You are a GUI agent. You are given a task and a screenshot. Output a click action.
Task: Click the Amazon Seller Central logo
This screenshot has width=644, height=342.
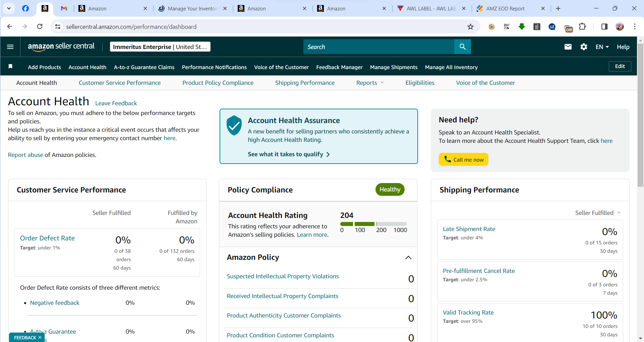[x=61, y=47]
